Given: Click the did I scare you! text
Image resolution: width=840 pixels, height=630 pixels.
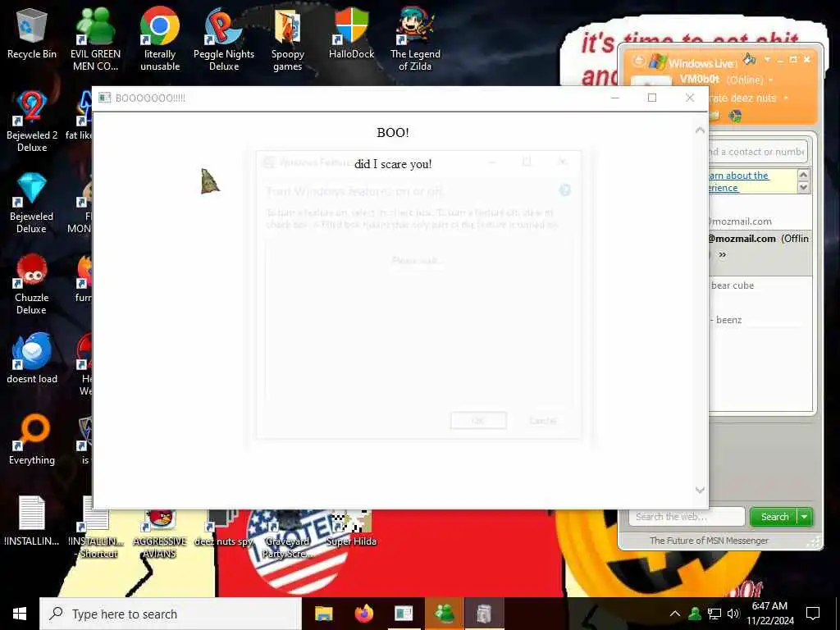Looking at the screenshot, I should tap(393, 164).
